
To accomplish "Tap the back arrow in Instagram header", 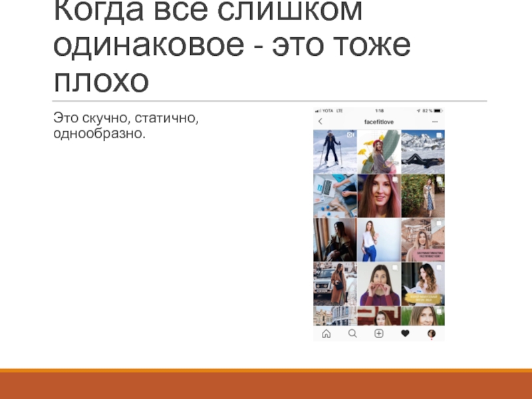I will (320, 122).
